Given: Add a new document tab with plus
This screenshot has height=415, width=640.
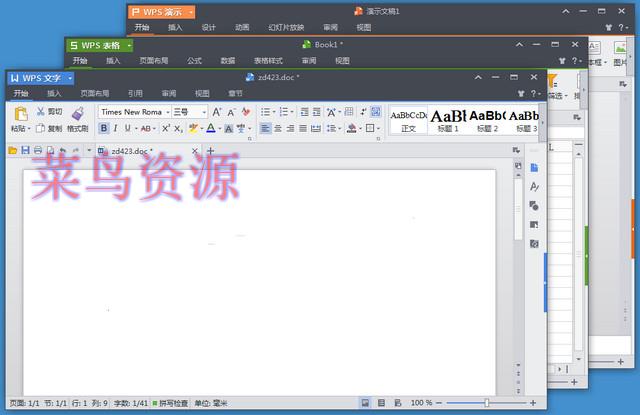Looking at the screenshot, I should click(x=211, y=151).
